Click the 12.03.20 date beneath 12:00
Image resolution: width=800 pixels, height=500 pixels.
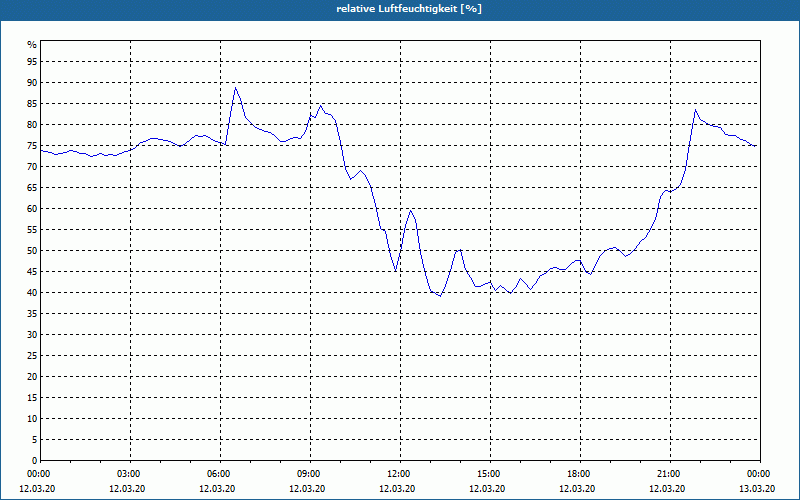click(x=397, y=489)
